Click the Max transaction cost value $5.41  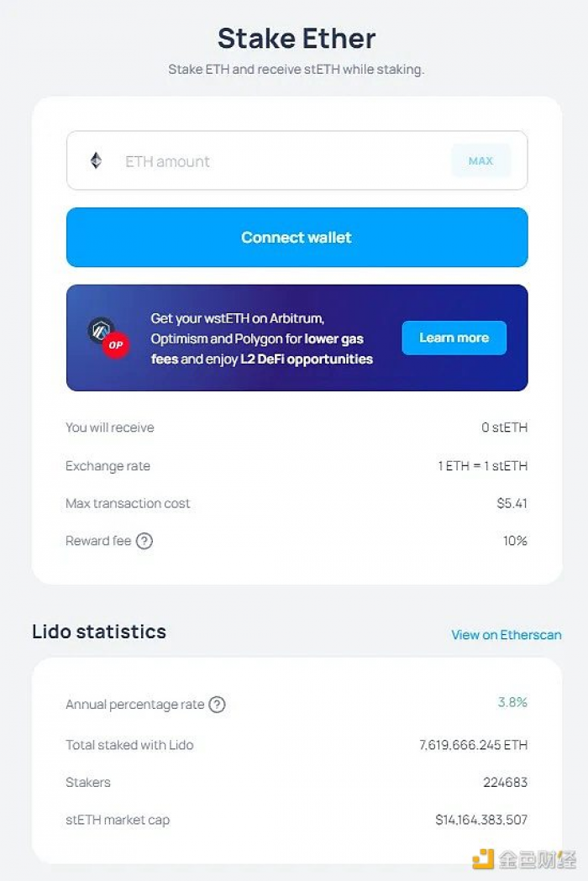[512, 503]
